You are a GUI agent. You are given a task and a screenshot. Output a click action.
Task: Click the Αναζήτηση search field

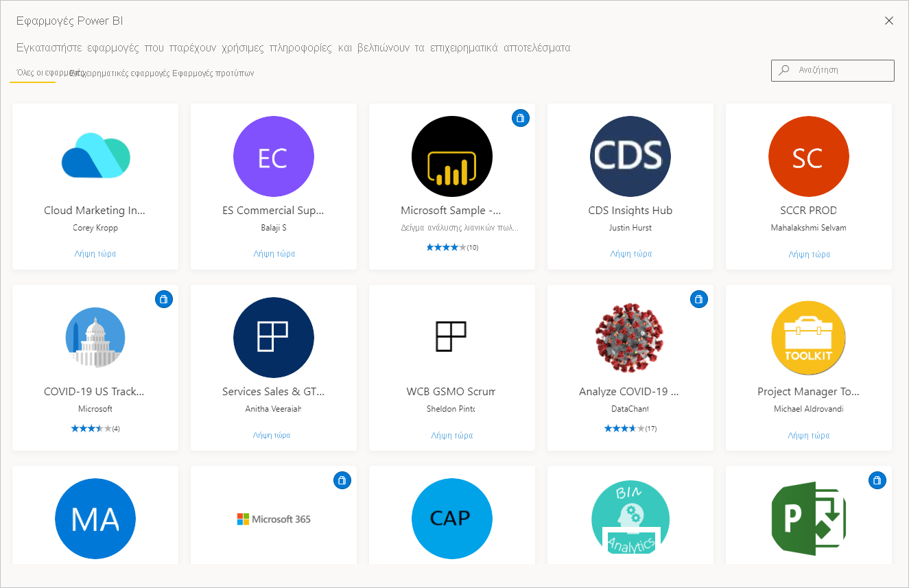tap(832, 71)
